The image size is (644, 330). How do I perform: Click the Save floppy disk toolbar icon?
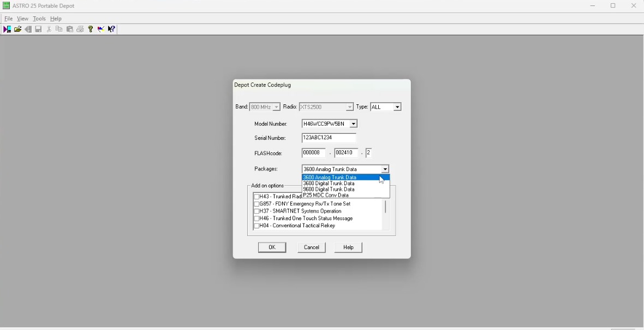pyautogui.click(x=38, y=29)
